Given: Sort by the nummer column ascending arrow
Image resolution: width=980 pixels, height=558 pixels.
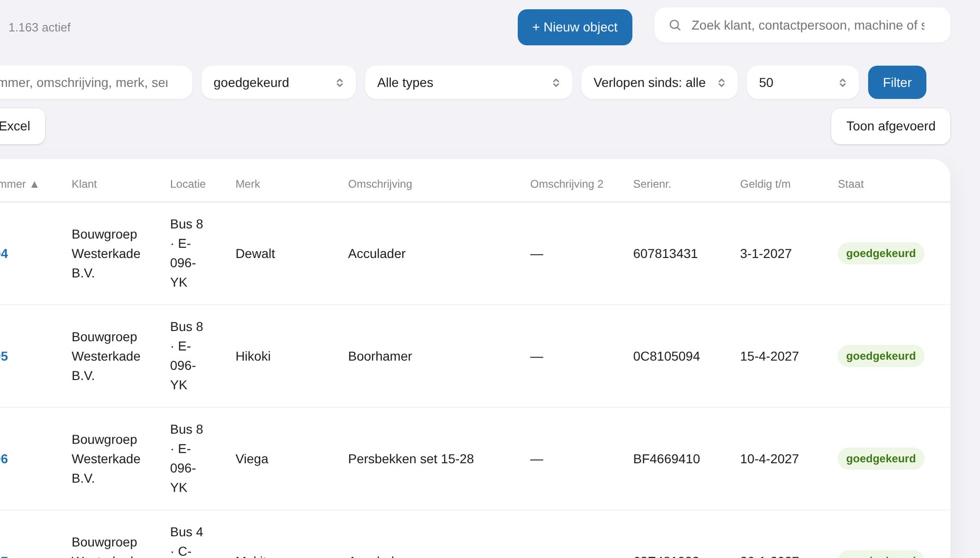Looking at the screenshot, I should 34,185.
